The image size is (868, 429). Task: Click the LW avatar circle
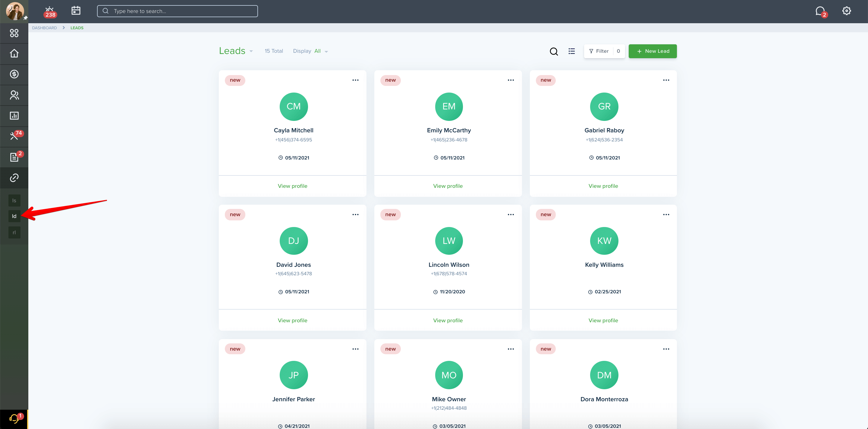pyautogui.click(x=449, y=241)
